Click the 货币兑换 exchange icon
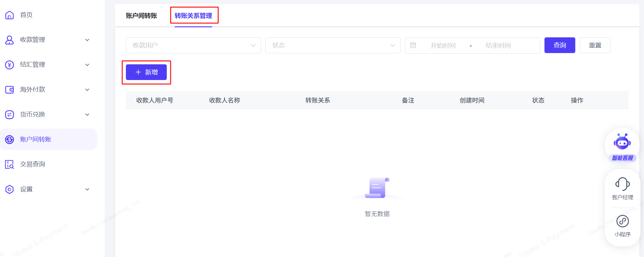 click(x=9, y=114)
